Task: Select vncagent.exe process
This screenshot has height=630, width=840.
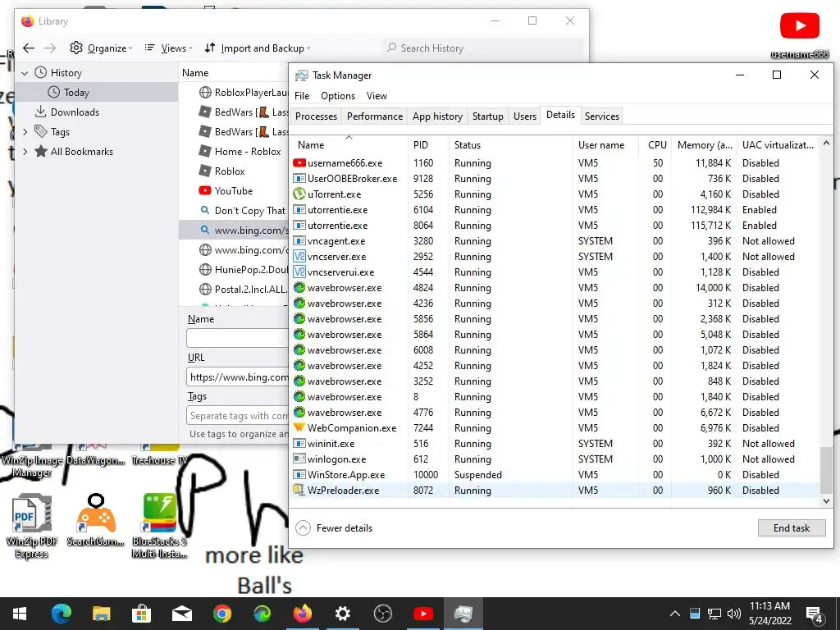Action: click(x=555, y=241)
